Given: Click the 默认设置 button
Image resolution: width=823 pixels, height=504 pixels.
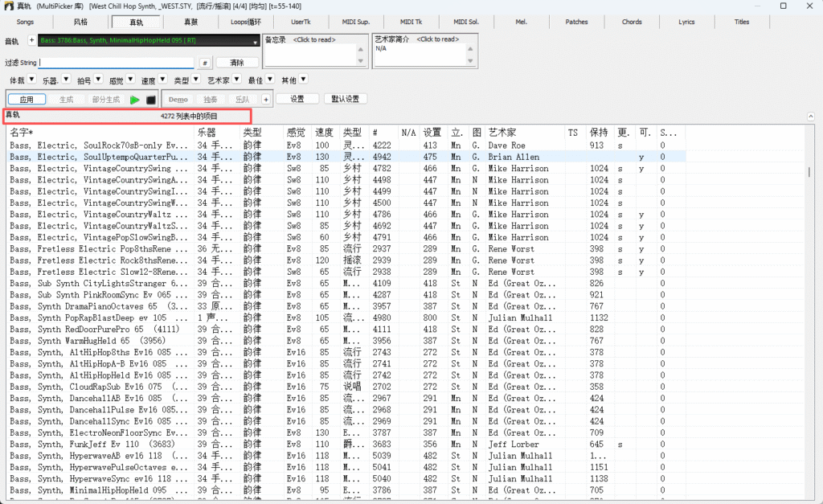Looking at the screenshot, I should coord(346,100).
